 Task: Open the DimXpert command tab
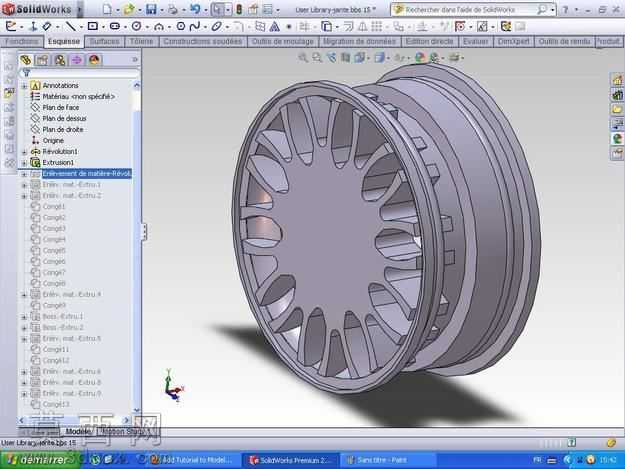(x=513, y=41)
